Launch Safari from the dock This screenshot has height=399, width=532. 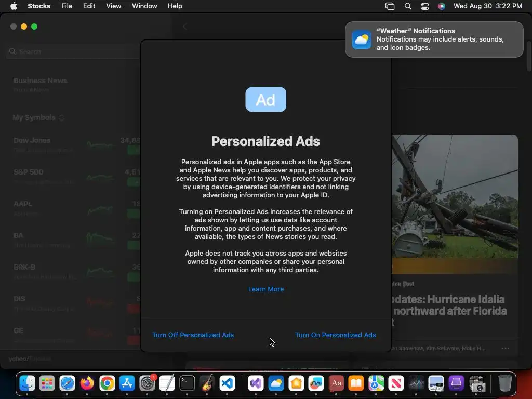tap(67, 383)
